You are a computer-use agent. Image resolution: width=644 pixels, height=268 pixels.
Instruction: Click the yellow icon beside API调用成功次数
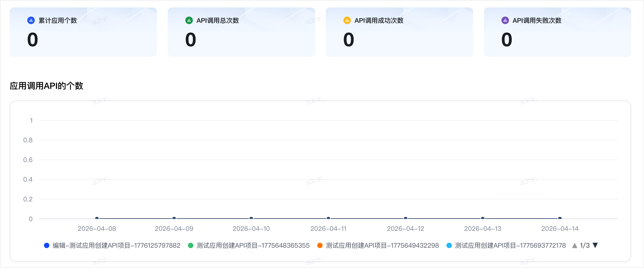pyautogui.click(x=347, y=20)
